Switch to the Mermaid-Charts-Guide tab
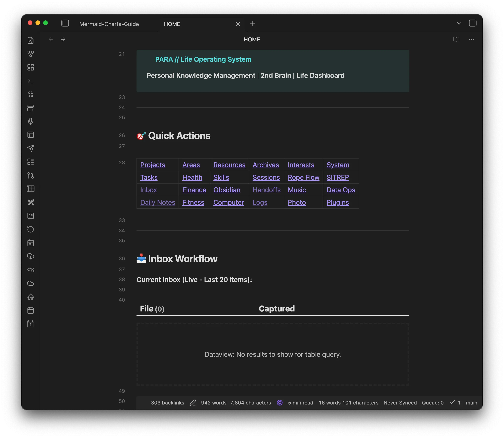 109,24
